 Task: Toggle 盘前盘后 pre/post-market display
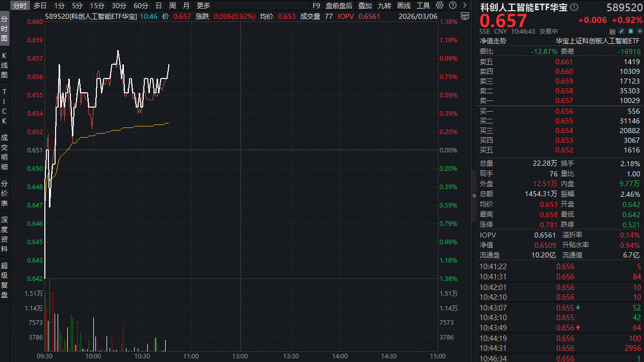(339, 6)
